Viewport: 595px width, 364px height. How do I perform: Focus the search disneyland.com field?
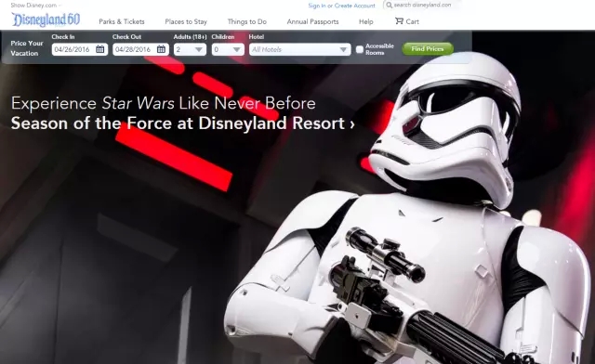tap(422, 5)
